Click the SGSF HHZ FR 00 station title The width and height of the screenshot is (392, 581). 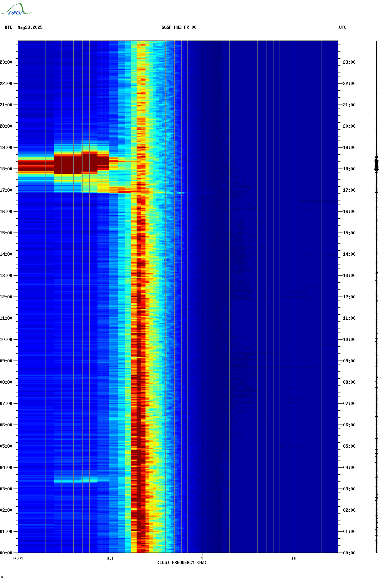click(x=179, y=27)
